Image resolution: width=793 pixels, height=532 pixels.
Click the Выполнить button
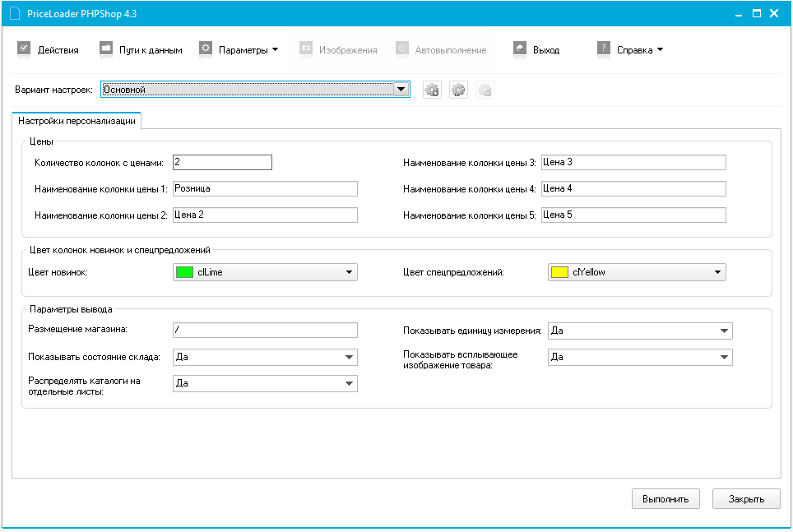665,498
